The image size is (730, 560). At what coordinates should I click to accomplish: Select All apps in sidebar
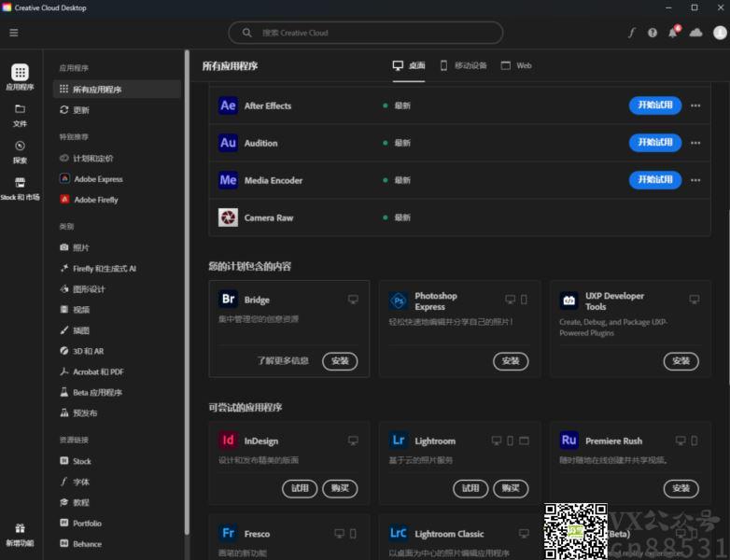(117, 89)
